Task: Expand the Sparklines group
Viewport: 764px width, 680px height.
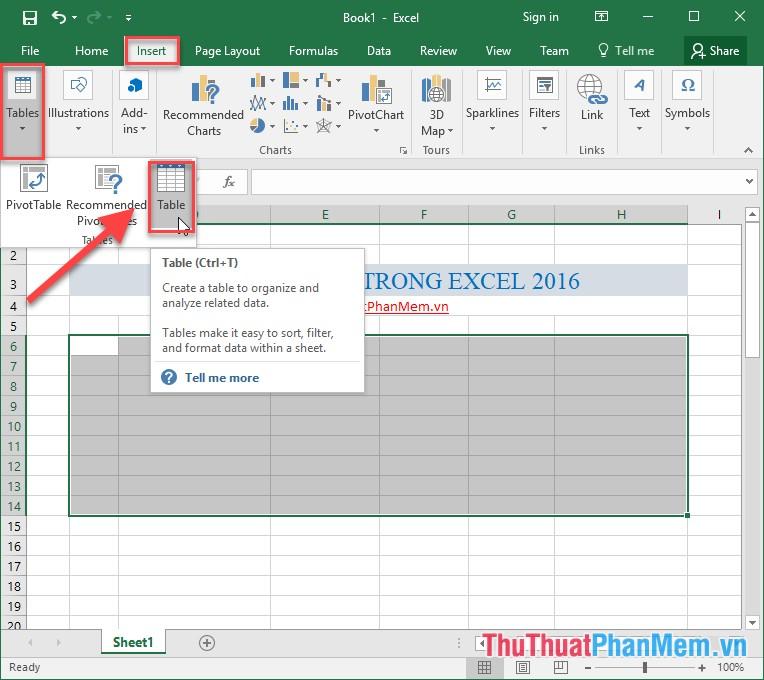Action: click(x=492, y=102)
